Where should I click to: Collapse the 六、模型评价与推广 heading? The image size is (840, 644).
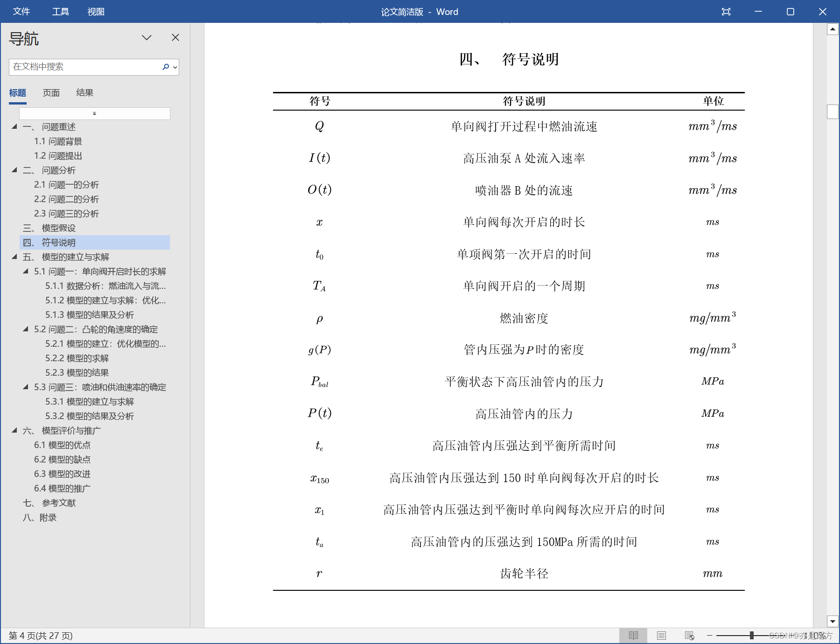click(x=14, y=430)
